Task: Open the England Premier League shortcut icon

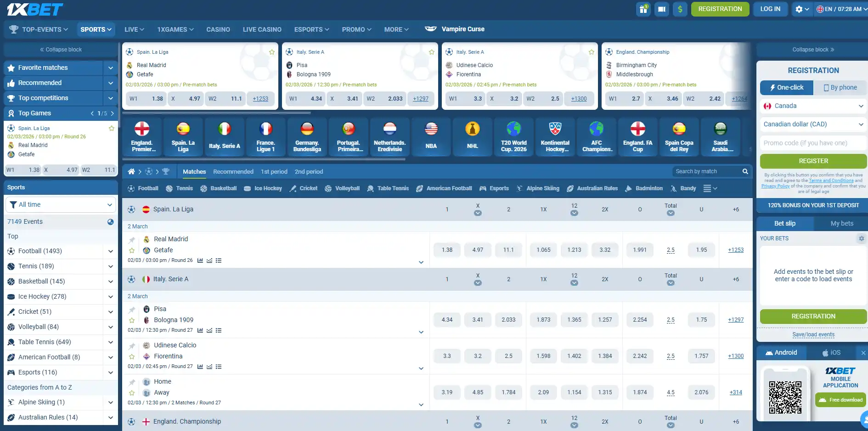Action: (x=142, y=137)
